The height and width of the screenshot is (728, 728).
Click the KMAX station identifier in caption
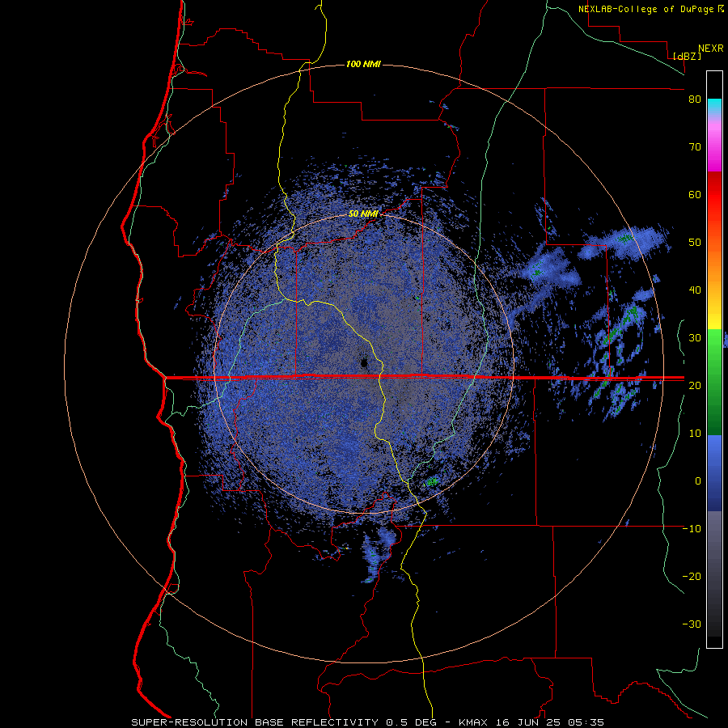pyautogui.click(x=475, y=722)
